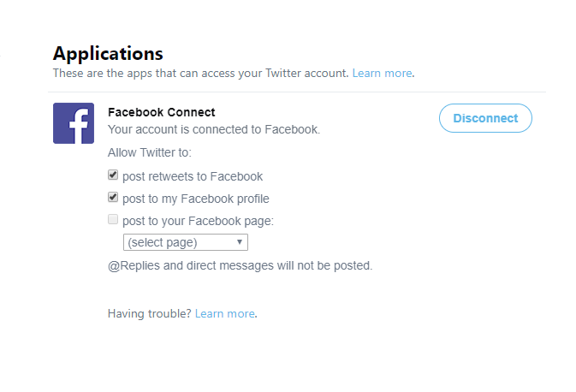Click the "post to your Facebook page:" label

click(x=198, y=221)
